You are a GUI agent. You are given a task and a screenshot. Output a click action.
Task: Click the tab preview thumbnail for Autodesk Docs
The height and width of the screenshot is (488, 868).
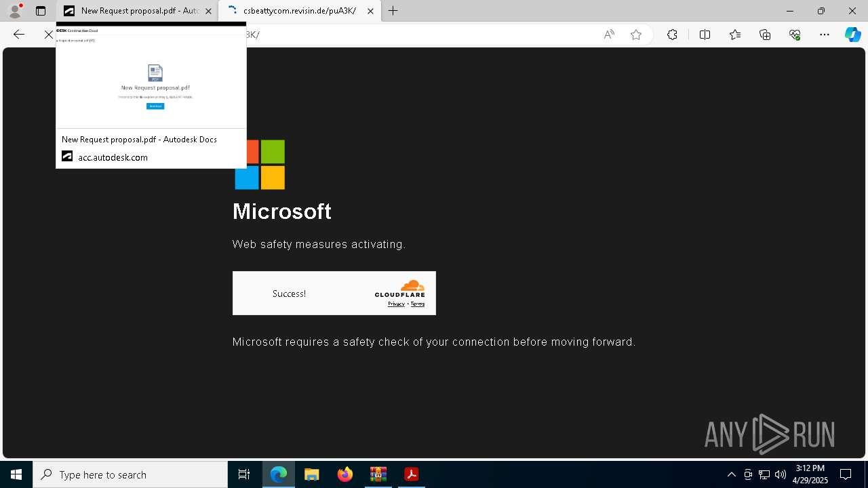click(x=151, y=77)
